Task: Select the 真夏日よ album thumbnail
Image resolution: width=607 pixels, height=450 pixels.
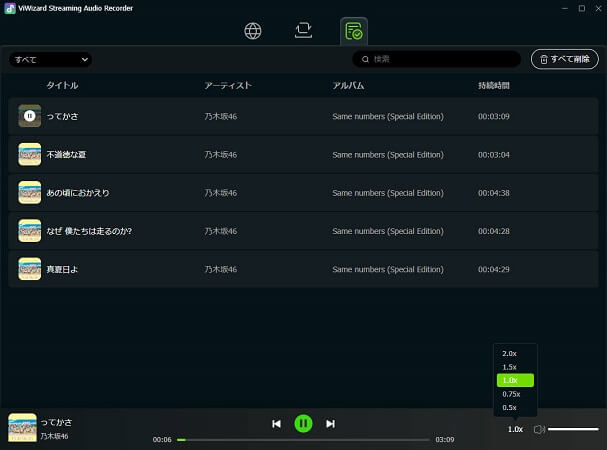Action: pos(29,269)
